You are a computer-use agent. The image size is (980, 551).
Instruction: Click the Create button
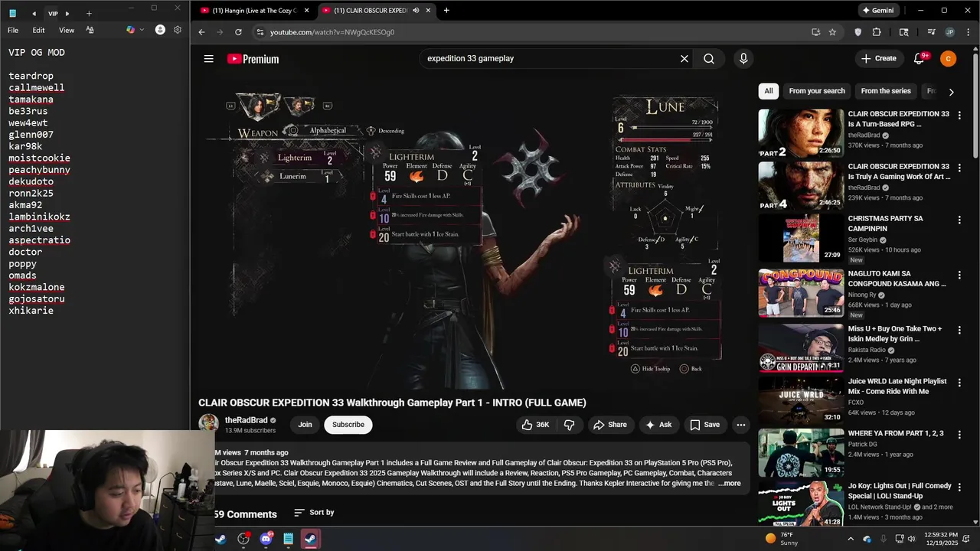(x=879, y=59)
